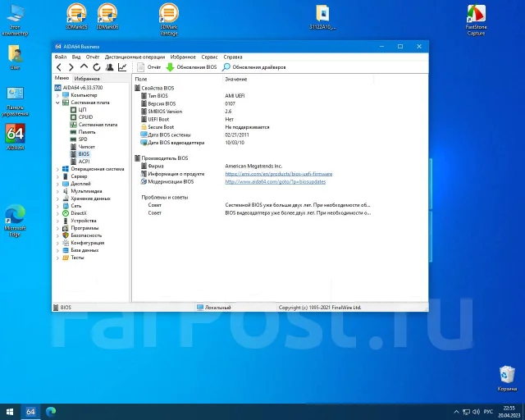
Task: Open the Файл menu
Action: 61,57
